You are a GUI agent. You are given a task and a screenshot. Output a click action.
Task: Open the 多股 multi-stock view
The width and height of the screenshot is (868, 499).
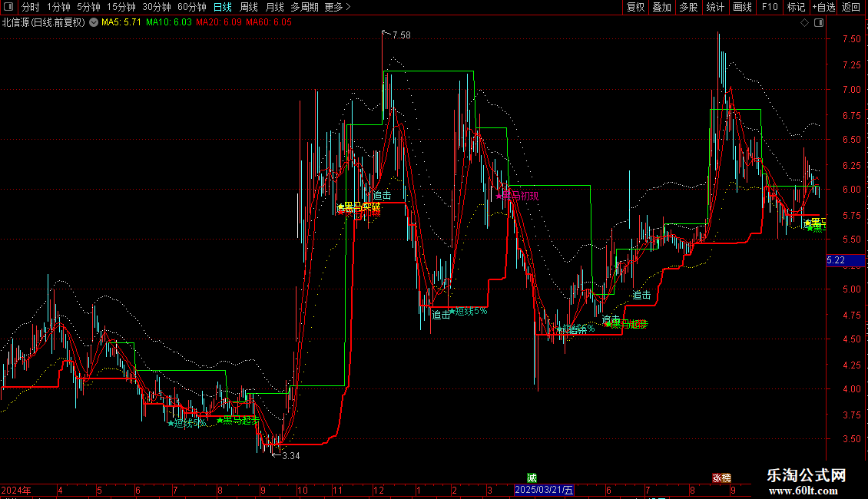pyautogui.click(x=688, y=7)
